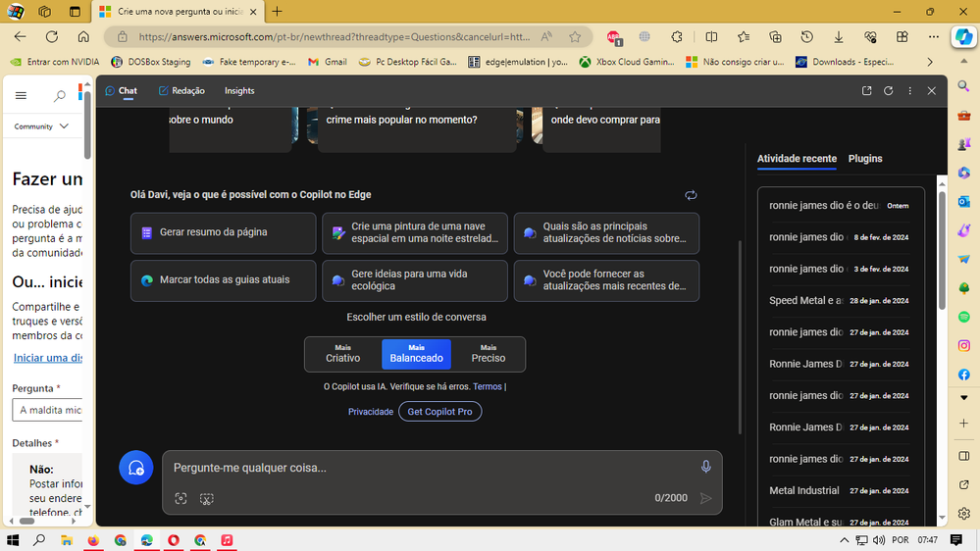This screenshot has width=980, height=551.
Task: Go to browser home page
Action: 83,37
